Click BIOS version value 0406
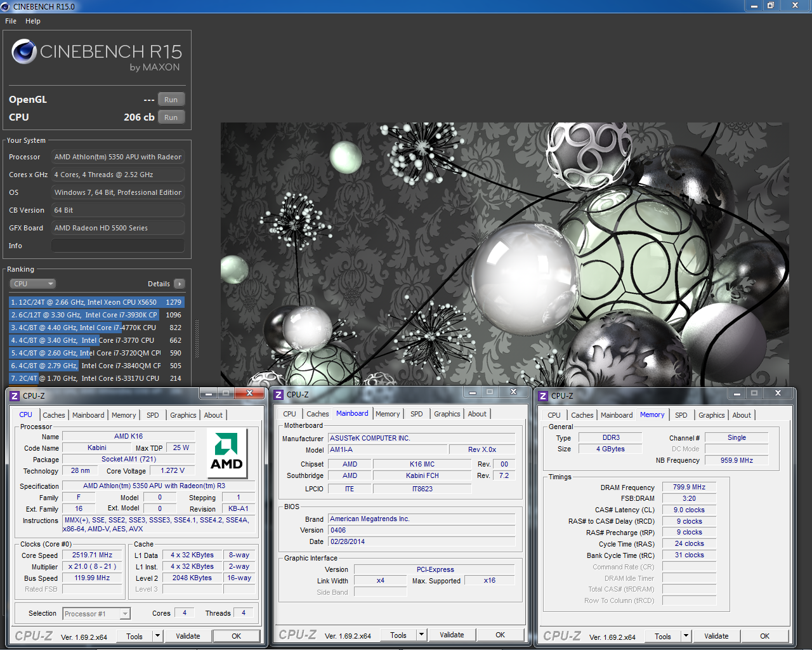The width and height of the screenshot is (812, 650). click(x=421, y=530)
